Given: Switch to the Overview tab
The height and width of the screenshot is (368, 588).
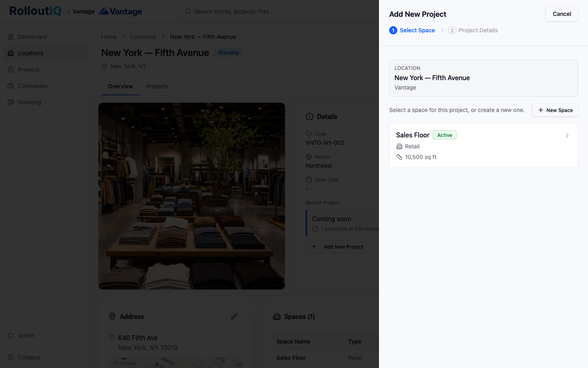Looking at the screenshot, I should [120, 86].
